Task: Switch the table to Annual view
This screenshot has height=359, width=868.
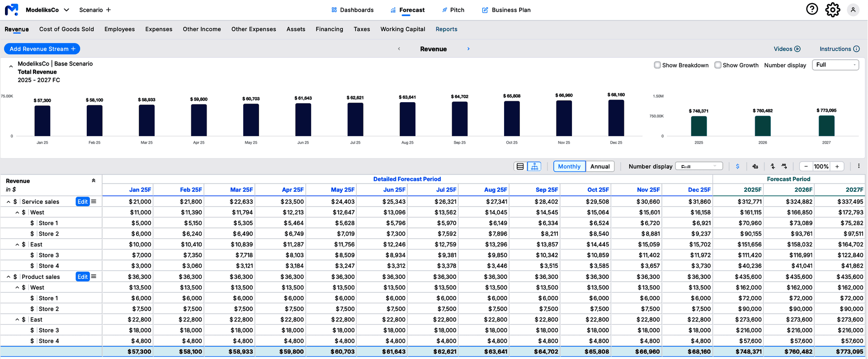Action: point(600,166)
